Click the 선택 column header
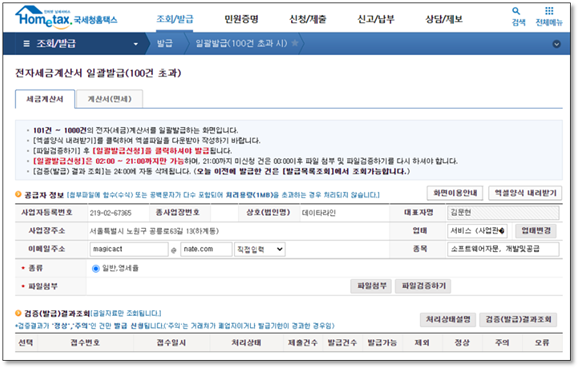The height and width of the screenshot is (369, 579). [x=26, y=343]
